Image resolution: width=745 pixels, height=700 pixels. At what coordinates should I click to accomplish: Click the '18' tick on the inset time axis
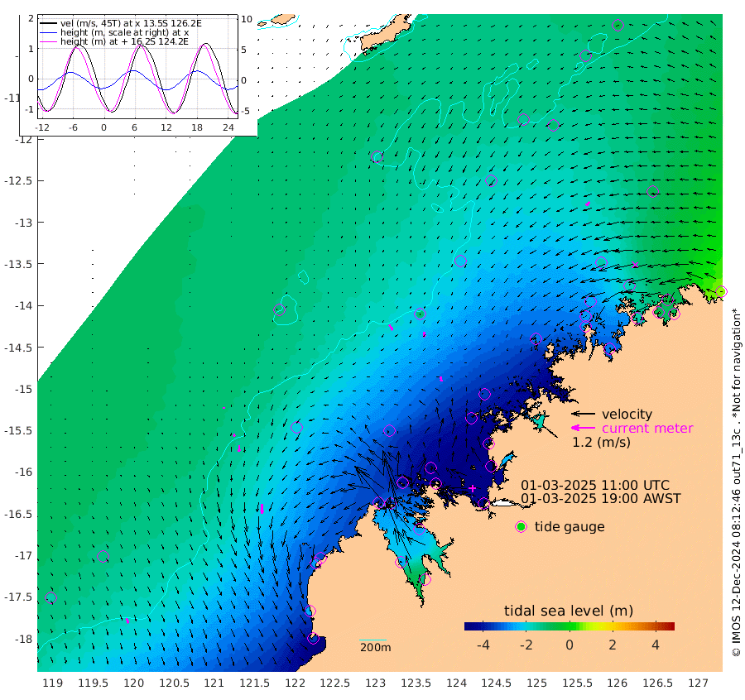point(197,127)
